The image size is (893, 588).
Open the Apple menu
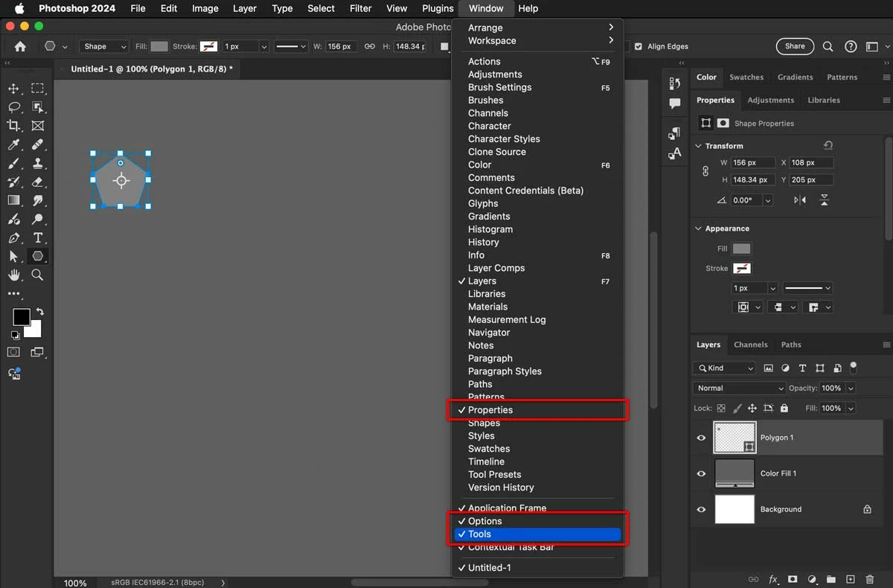(x=19, y=8)
